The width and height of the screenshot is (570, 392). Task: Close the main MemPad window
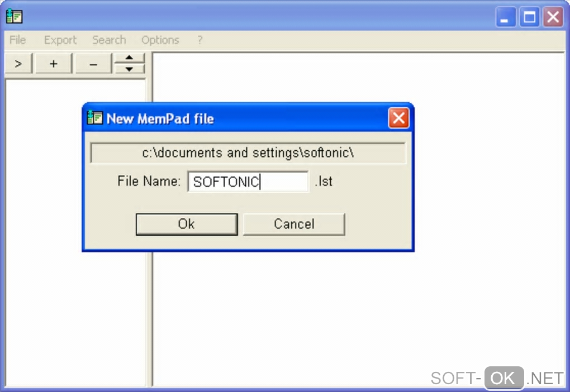(553, 17)
